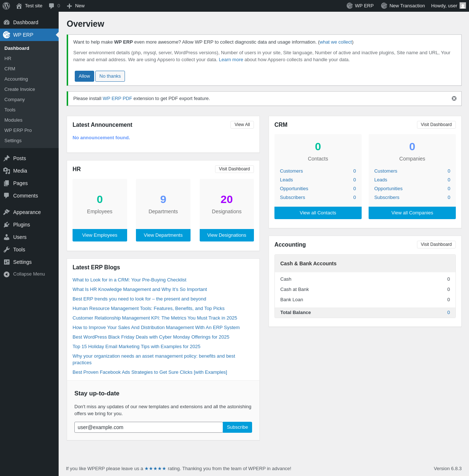Click the Dashboard gauge icon in the sidebar
The image size is (469, 476).
(x=7, y=22)
